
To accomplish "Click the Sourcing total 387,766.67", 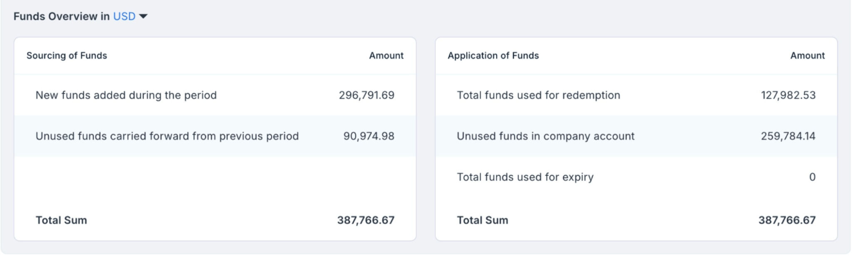I will coord(366,220).
